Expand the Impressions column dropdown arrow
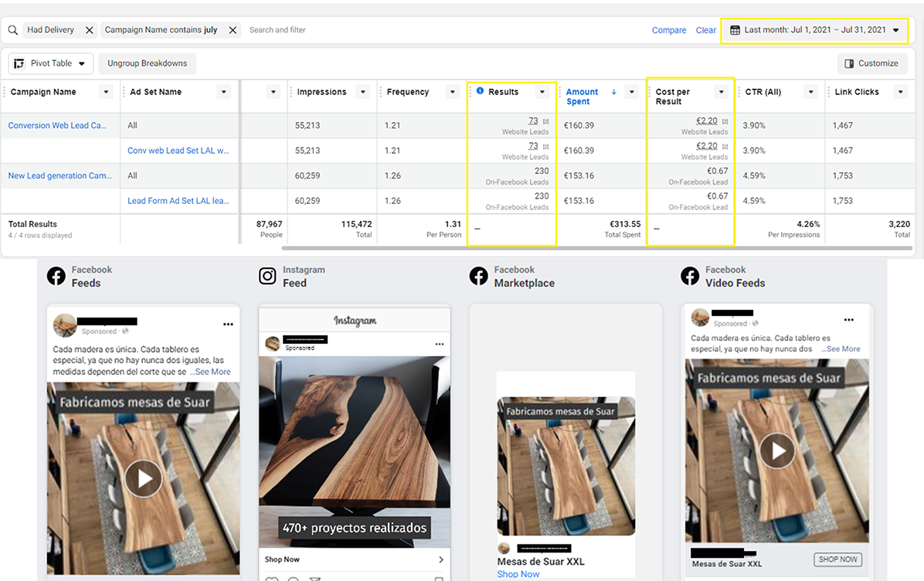Screen dimensions: 924x581 coord(362,92)
